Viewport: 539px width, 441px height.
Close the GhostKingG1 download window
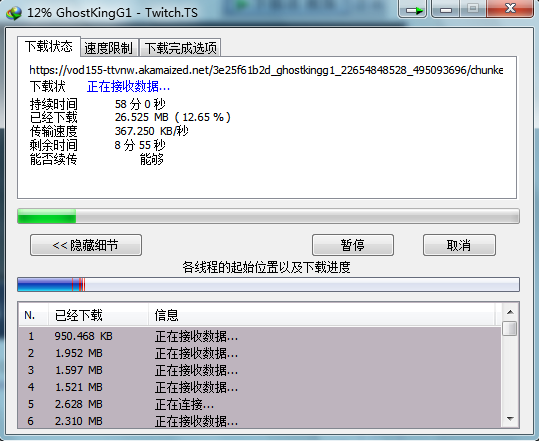510,8
